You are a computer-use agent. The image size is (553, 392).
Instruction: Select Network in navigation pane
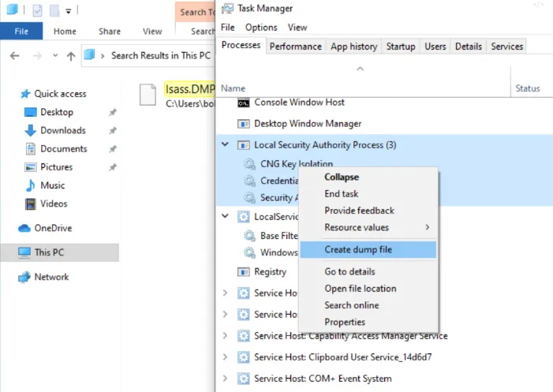[x=51, y=277]
